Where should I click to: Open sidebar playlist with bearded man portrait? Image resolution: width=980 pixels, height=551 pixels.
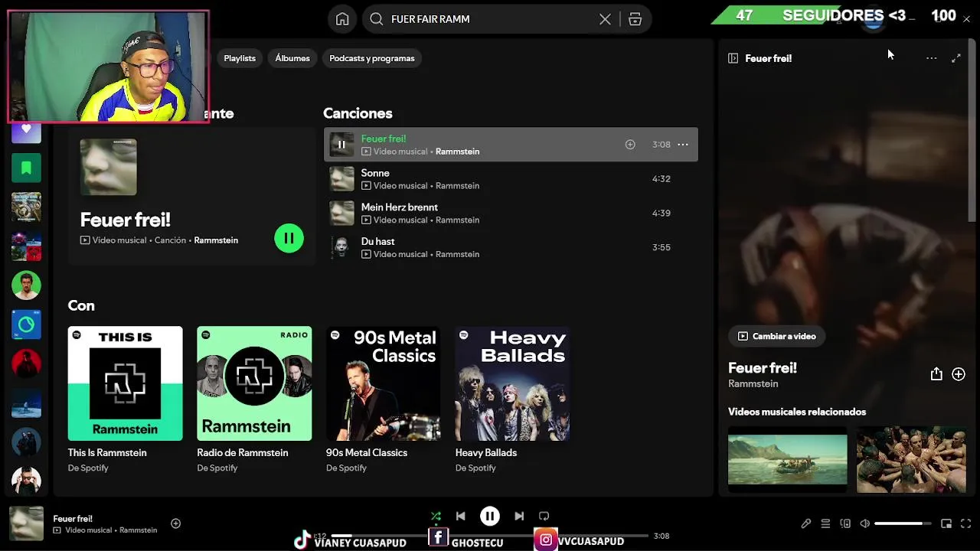click(26, 285)
